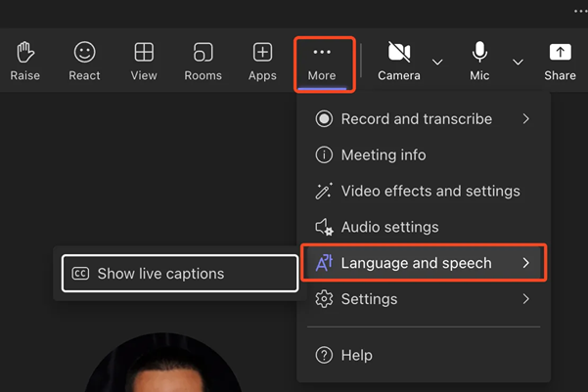Expand Record and transcribe submenu chevron
Screen dimensions: 588x392
pos(526,119)
